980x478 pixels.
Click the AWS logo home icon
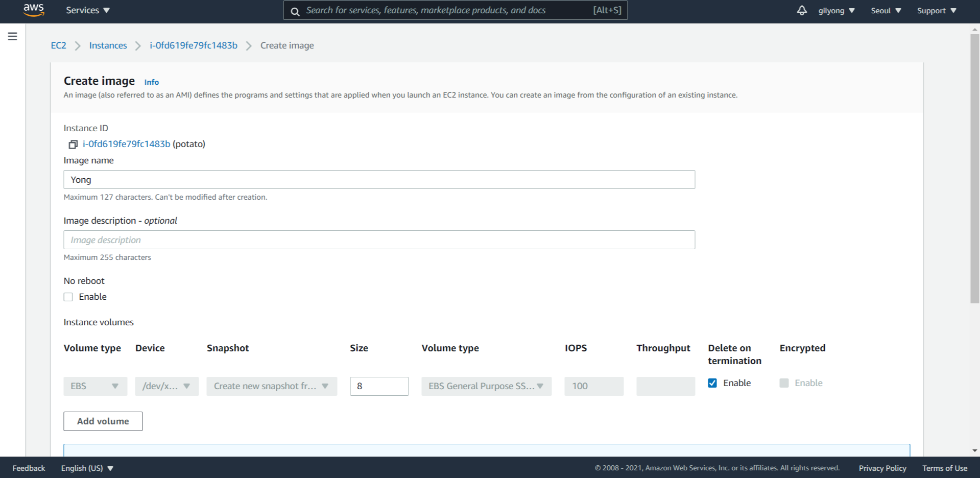click(x=34, y=10)
